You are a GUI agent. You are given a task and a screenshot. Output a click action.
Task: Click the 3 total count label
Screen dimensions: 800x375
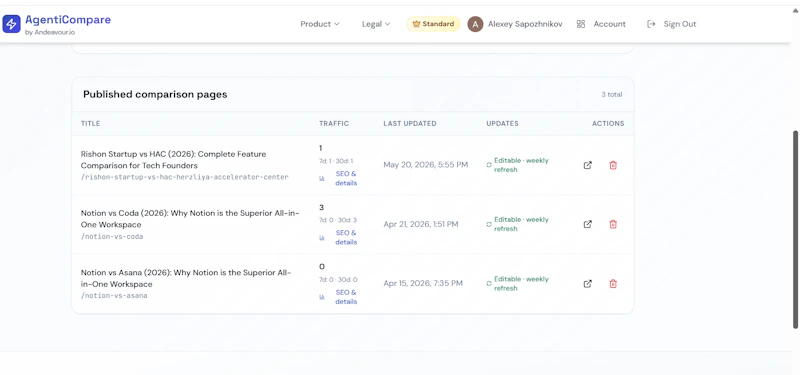pyautogui.click(x=612, y=94)
